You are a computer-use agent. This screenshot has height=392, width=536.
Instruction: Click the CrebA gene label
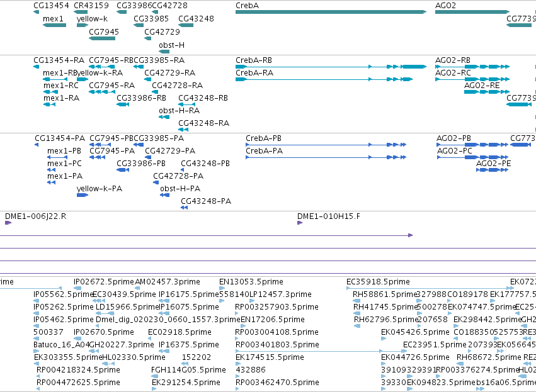(247, 6)
